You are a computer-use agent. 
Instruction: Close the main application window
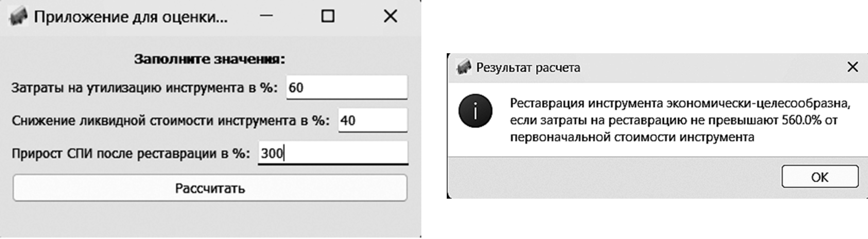390,16
